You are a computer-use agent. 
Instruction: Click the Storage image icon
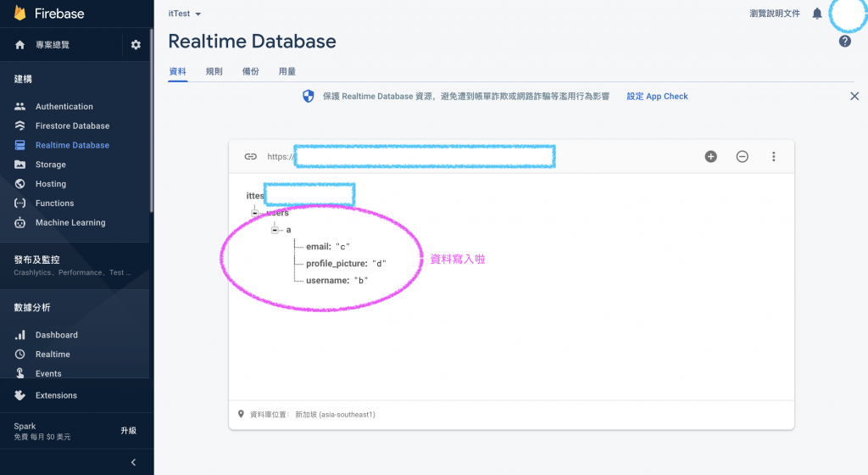(x=20, y=165)
